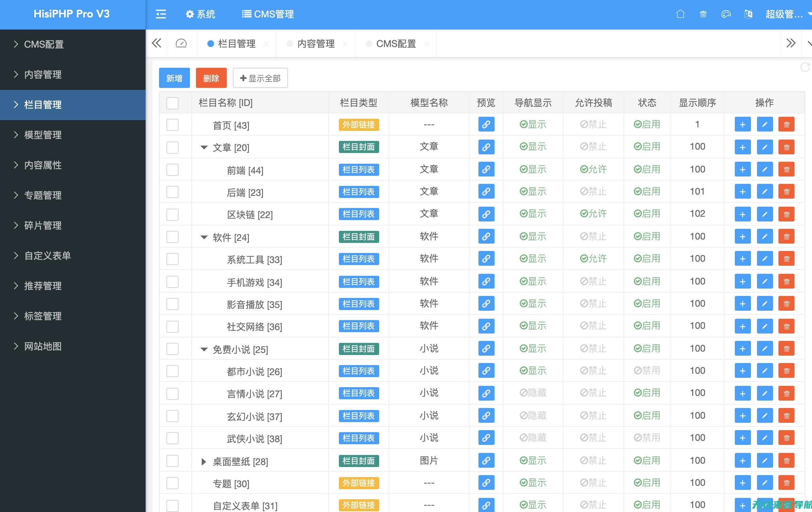812x512 pixels.
Task: Click the 新增 button
Action: click(x=174, y=77)
